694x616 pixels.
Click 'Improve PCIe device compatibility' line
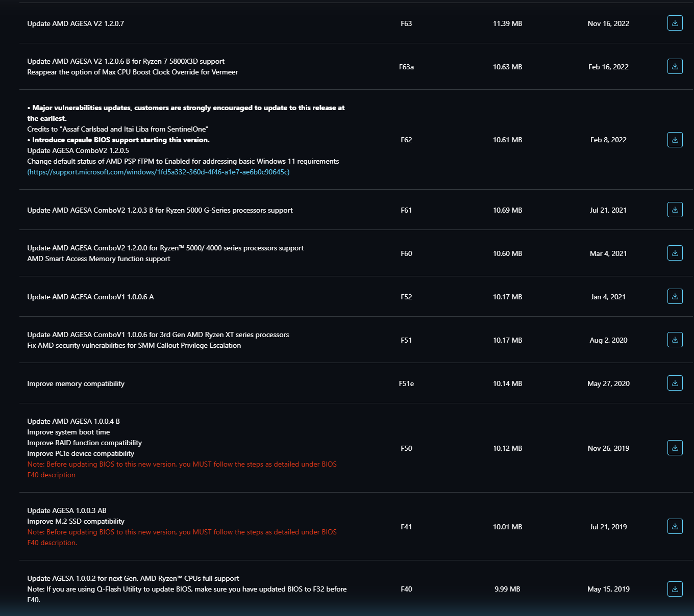tap(81, 453)
